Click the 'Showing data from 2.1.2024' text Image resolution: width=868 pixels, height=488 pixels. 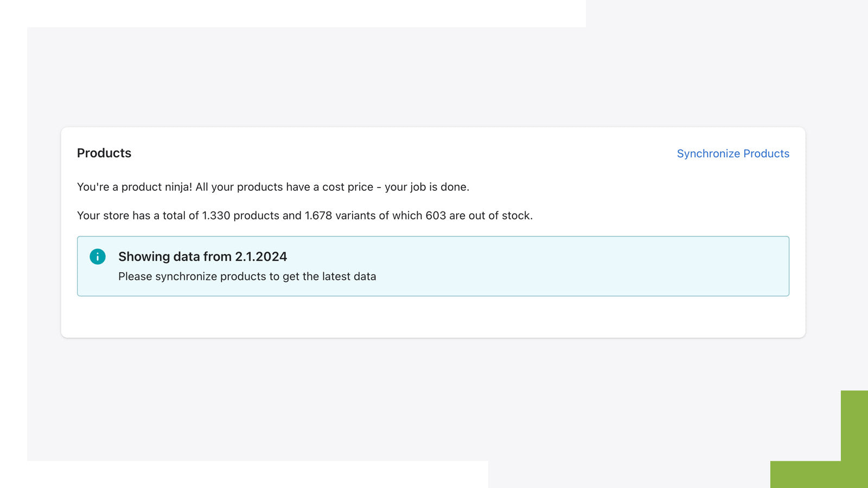(202, 256)
